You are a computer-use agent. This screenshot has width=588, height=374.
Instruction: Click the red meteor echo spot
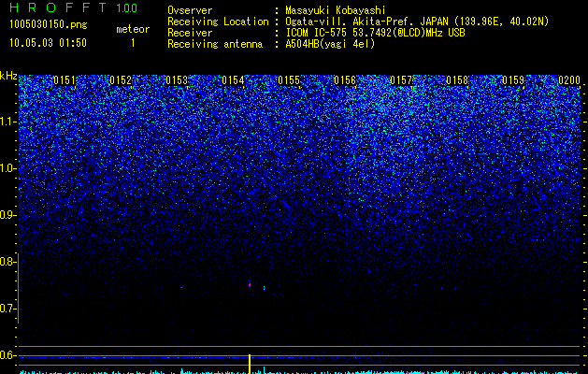click(250, 285)
